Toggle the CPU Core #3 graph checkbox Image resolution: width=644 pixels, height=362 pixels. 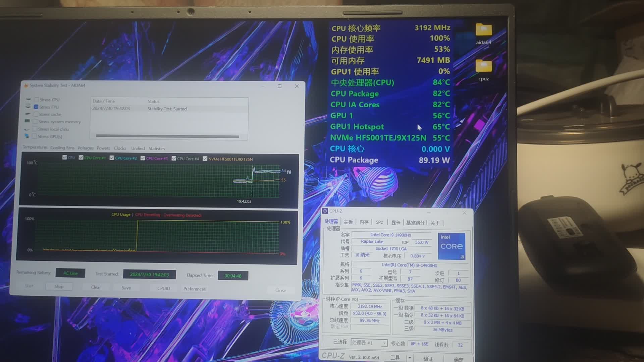coord(143,158)
